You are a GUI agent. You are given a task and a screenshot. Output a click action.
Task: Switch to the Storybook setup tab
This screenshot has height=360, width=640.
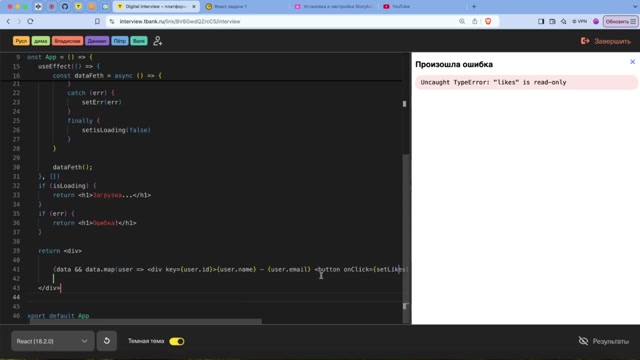334,7
